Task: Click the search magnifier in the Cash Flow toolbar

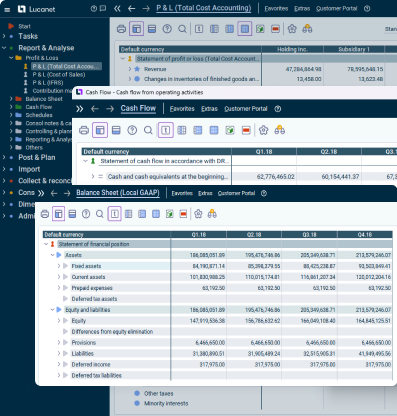Action: 148,130
